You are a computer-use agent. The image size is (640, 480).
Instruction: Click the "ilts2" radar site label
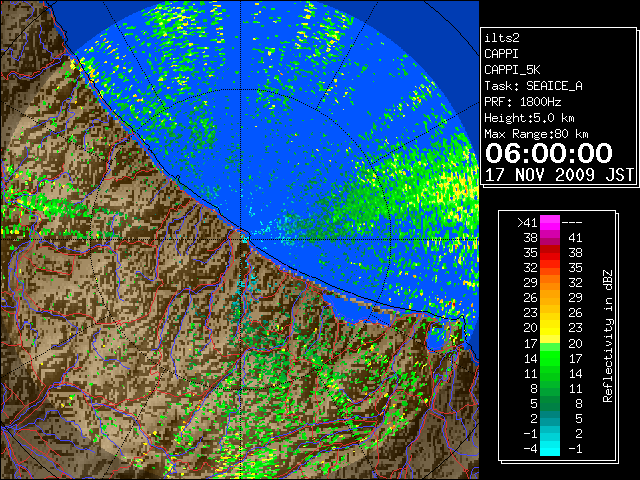(502, 38)
